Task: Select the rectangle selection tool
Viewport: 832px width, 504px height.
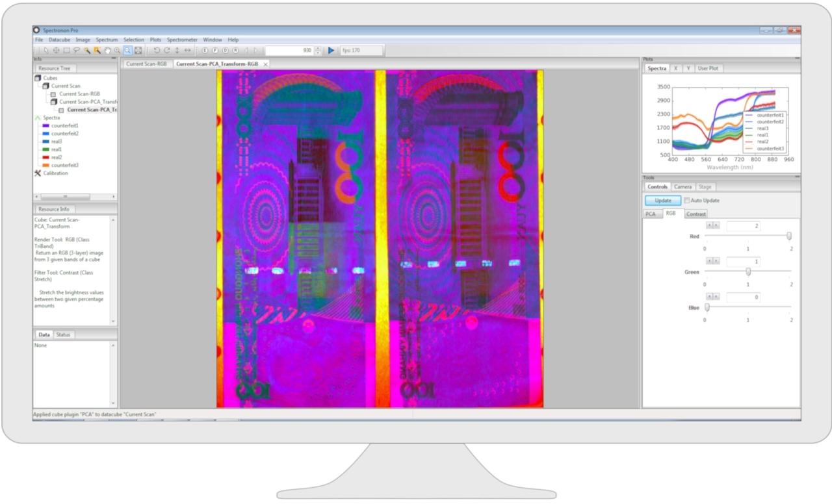Action: coord(68,49)
